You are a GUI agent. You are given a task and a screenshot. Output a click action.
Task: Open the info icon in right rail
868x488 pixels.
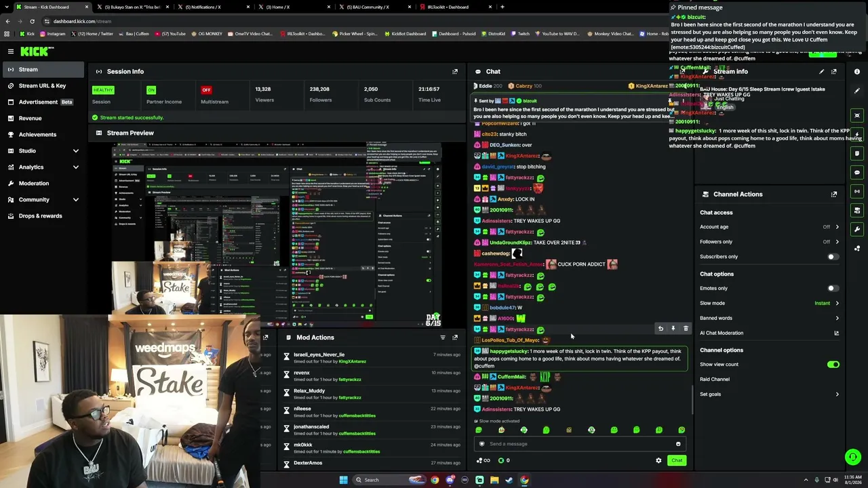[x=857, y=72]
